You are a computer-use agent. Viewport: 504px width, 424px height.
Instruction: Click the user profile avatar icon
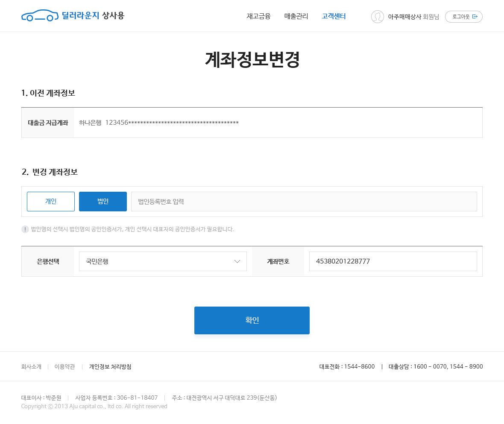click(378, 17)
